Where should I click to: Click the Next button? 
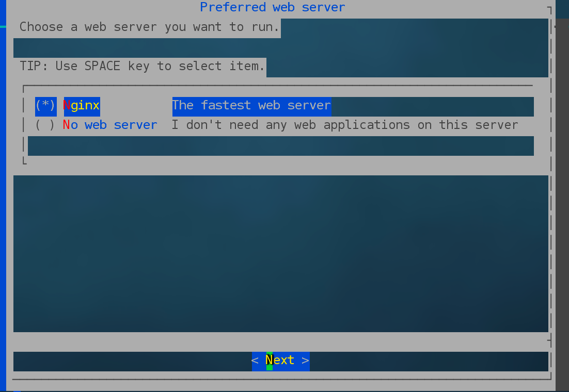280,361
